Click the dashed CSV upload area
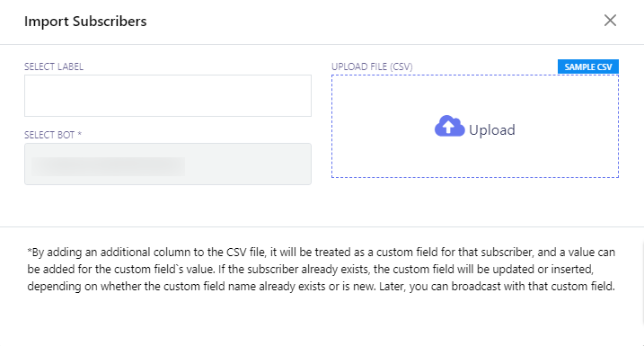This screenshot has width=644, height=346. click(x=475, y=126)
